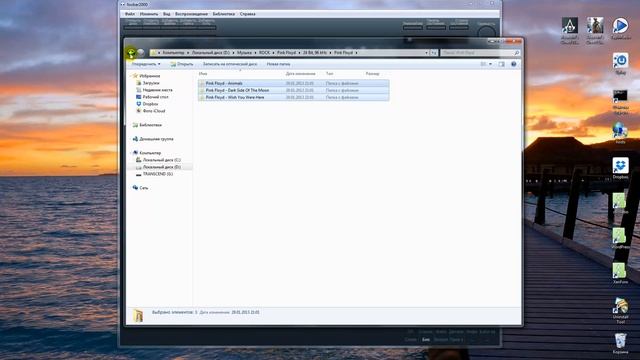Image resolution: width=640 pixels, height=360 pixels.
Task: Open Uninstall Tool desktop shortcut
Action: pyautogui.click(x=620, y=310)
